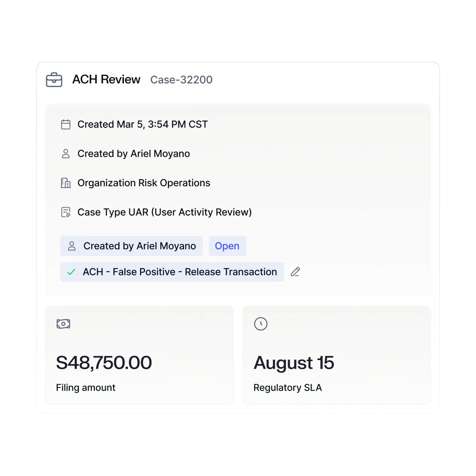Click the Created by Ariel Moyano chip

(x=131, y=246)
